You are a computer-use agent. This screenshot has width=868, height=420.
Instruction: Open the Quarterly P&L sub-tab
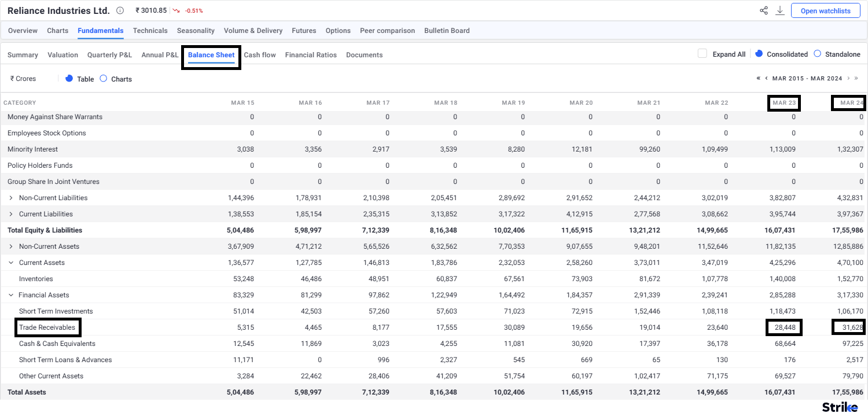[x=109, y=55]
